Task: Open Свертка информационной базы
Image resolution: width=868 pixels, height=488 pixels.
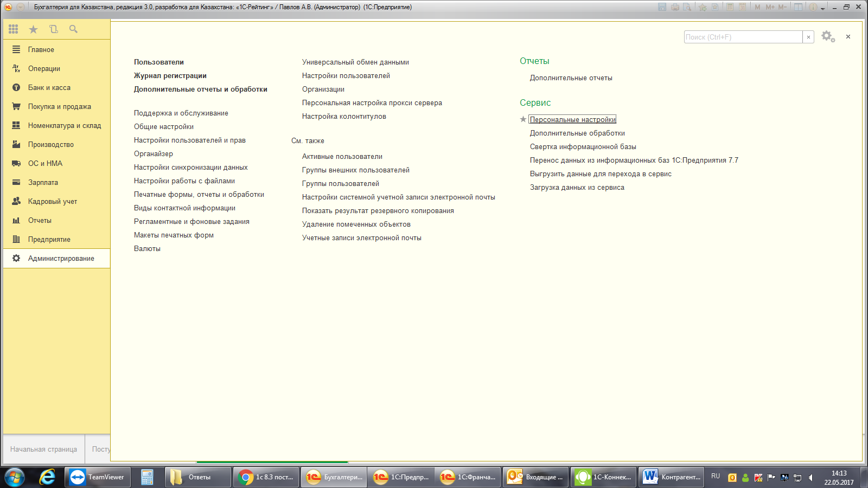Action: click(x=583, y=146)
